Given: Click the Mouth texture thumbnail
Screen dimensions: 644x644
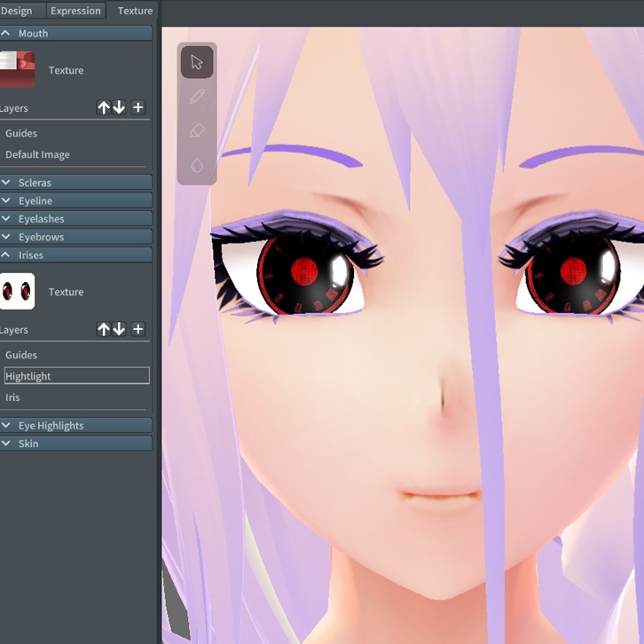Looking at the screenshot, I should [17, 69].
